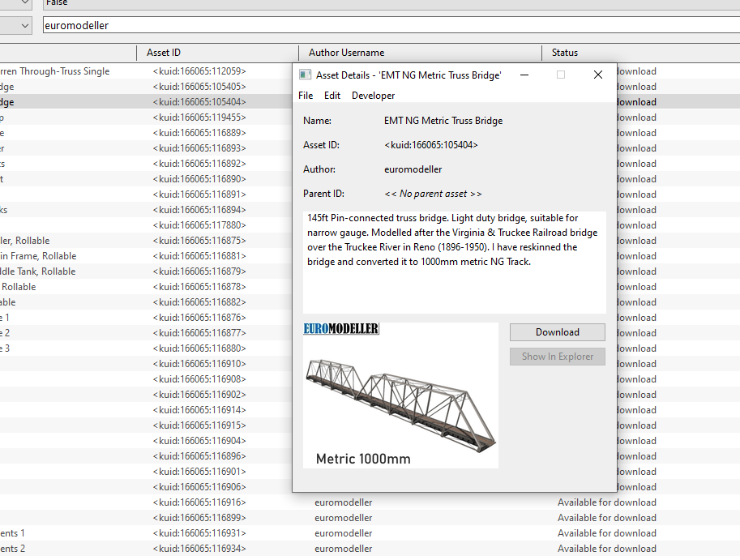Click asset name ending 'Tank, Rollable'
The width and height of the screenshot is (740, 560).
[38, 271]
